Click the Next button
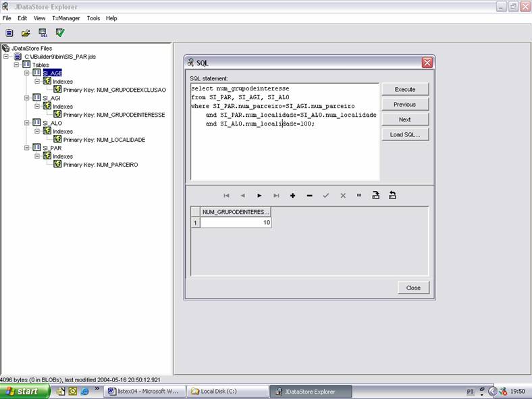The height and width of the screenshot is (399, 532). click(x=405, y=119)
